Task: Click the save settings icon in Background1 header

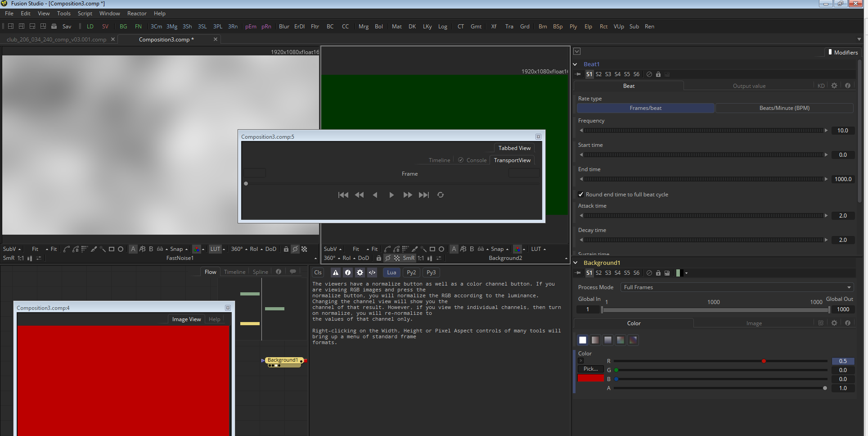Action: click(667, 273)
